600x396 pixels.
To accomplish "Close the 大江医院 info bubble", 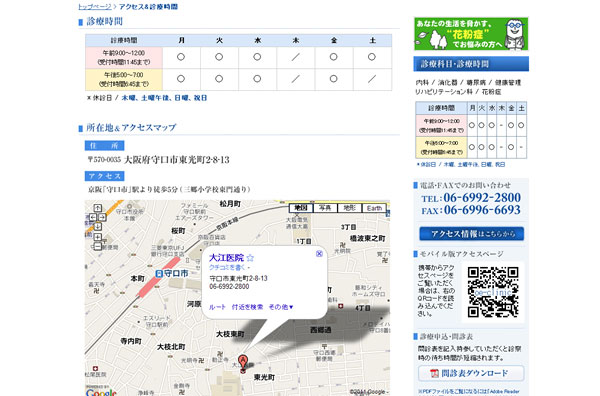I will click(x=319, y=254).
